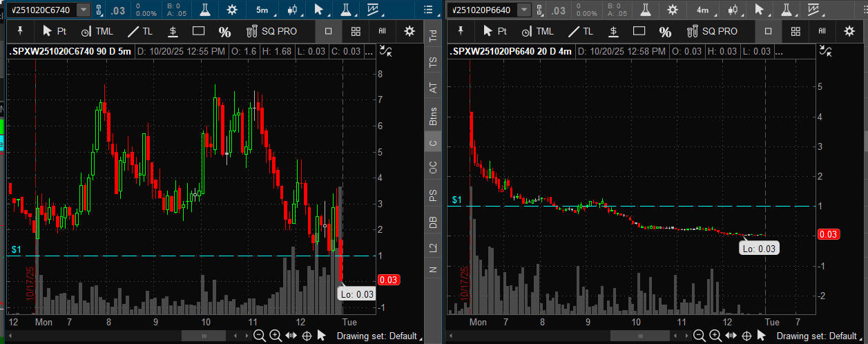Click the left chart horizontal scrollbar thumb
This screenshot has height=344, width=868.
click(x=204, y=336)
